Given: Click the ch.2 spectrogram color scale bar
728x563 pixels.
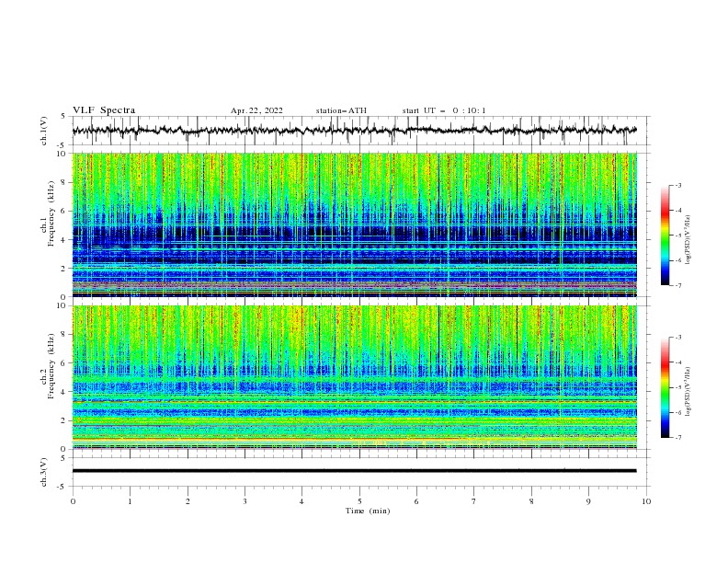Looking at the screenshot, I should 665,387.
